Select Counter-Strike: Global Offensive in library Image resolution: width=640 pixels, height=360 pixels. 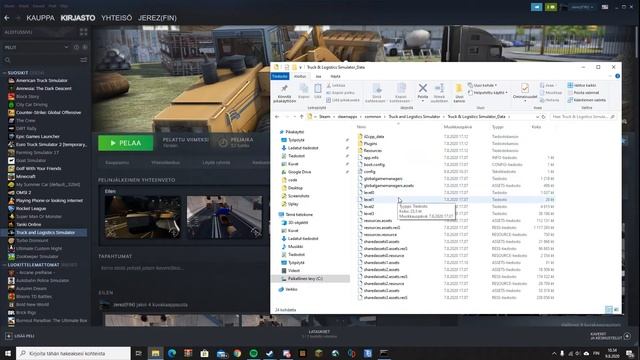click(x=48, y=113)
